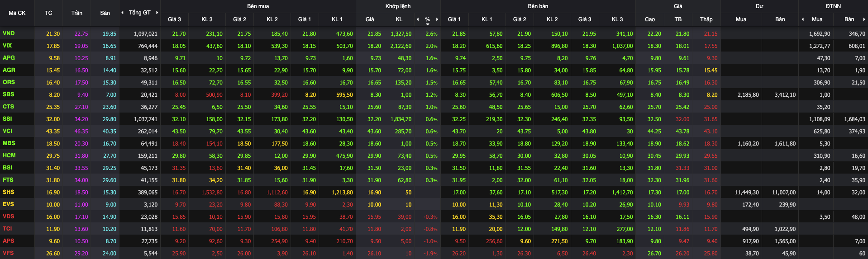Open the ORS stock symbol
This screenshot has height=259, width=868.
[9, 82]
